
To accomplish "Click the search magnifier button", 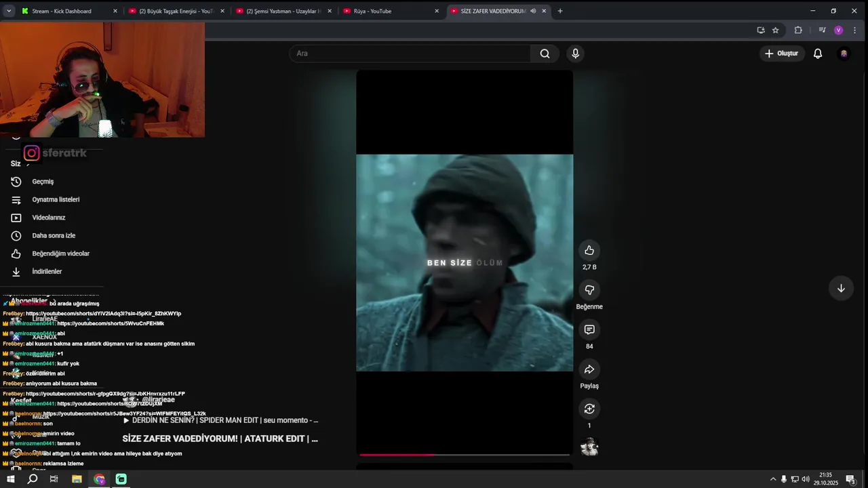I will pyautogui.click(x=545, y=54).
